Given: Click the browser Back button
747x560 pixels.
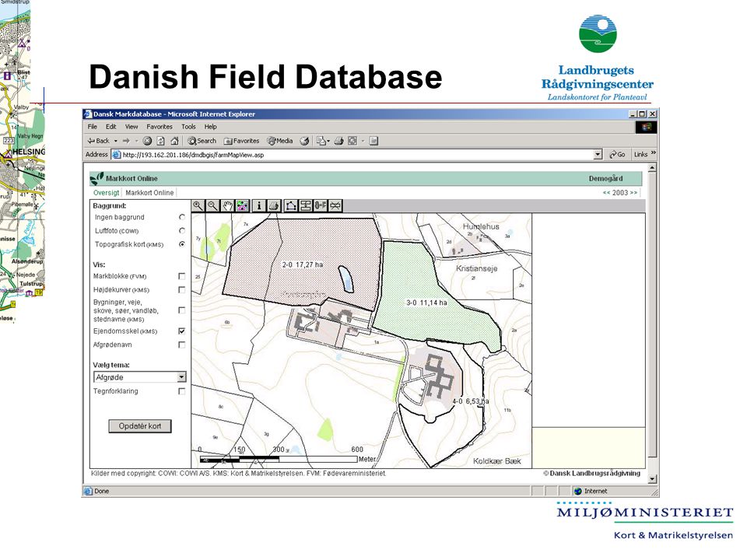Looking at the screenshot, I should click(x=99, y=141).
